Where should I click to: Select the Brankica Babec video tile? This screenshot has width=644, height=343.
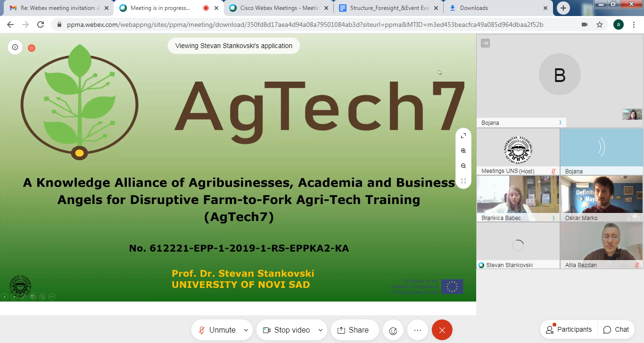518,199
